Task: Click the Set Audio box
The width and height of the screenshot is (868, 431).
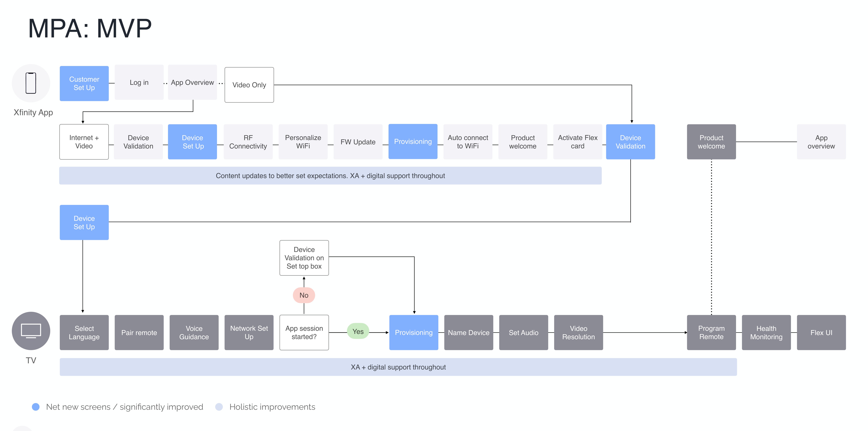Action: click(524, 332)
